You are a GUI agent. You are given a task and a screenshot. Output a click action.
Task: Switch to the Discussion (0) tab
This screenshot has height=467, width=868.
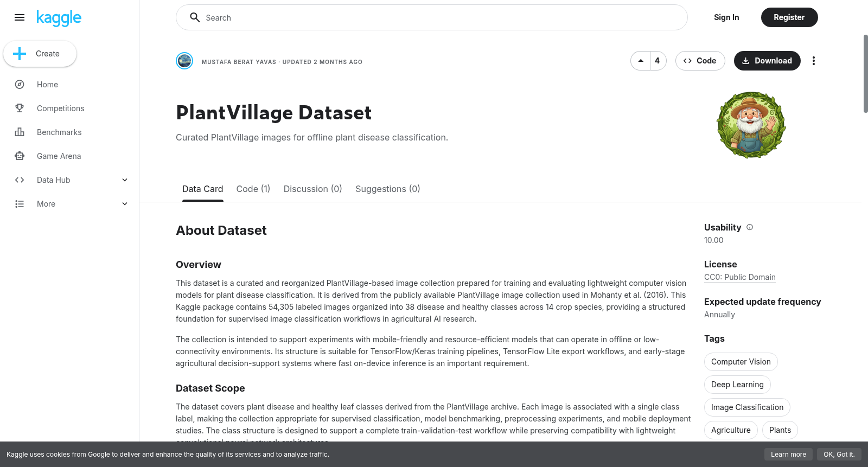tap(313, 189)
